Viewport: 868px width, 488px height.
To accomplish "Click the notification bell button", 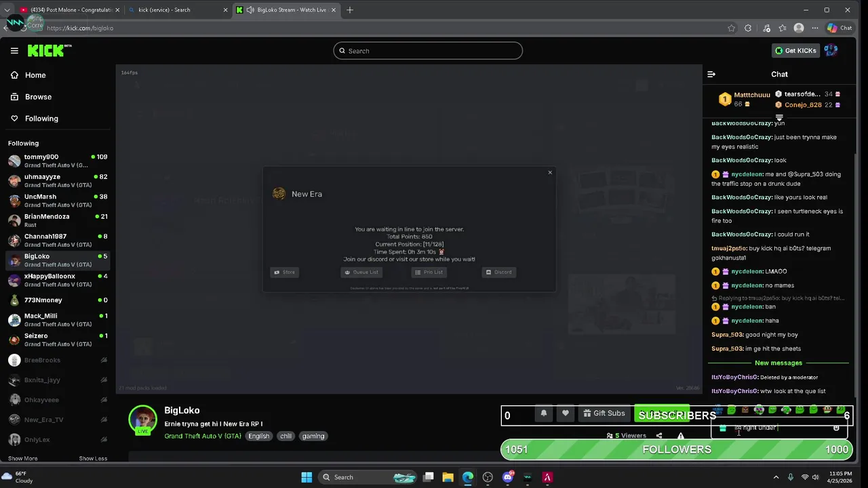I will 544,413.
